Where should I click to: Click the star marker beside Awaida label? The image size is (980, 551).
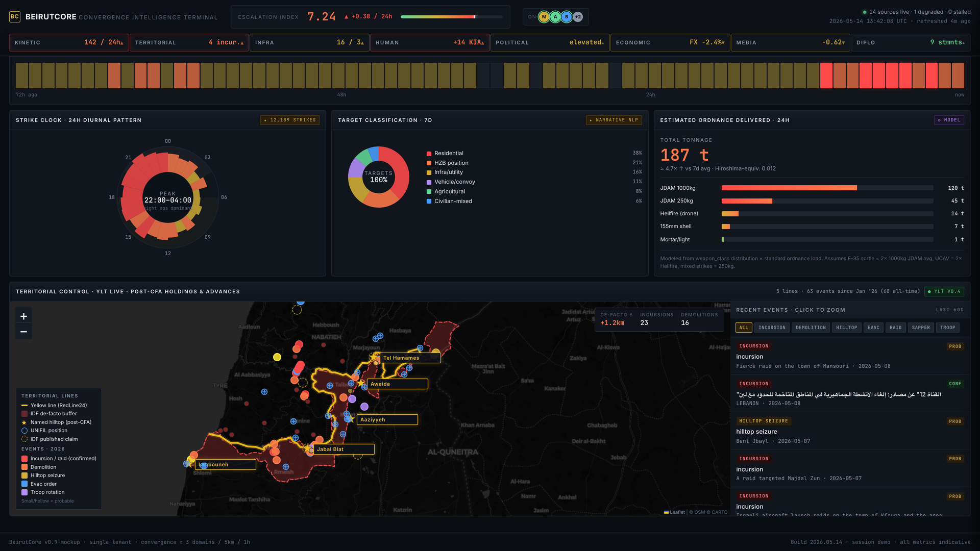(x=361, y=383)
